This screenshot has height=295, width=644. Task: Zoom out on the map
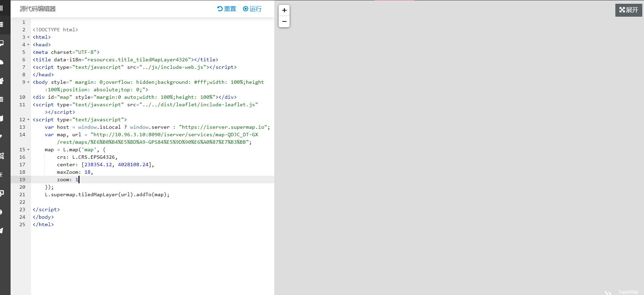point(284,21)
